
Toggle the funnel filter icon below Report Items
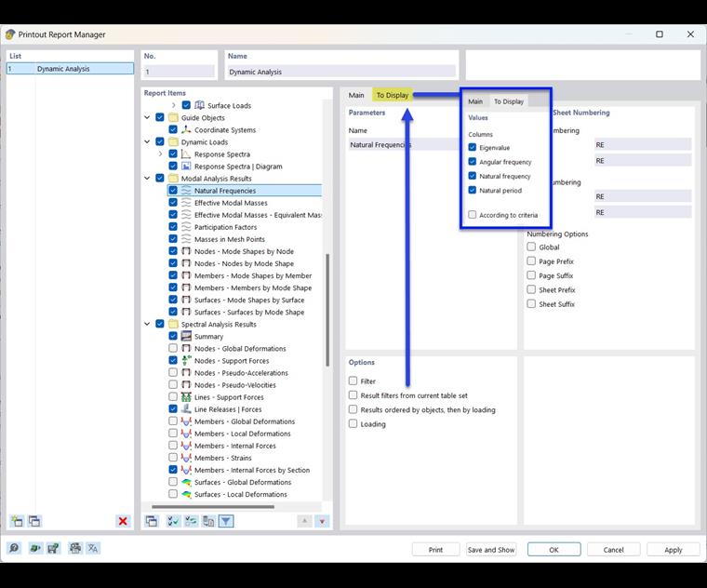click(226, 521)
